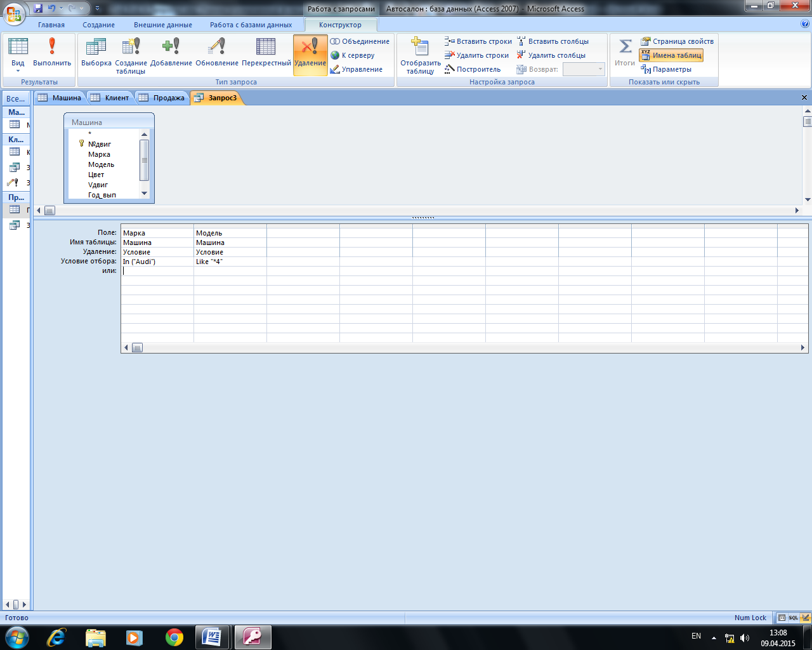Select the Марка field in Машина table
This screenshot has width=812, height=650.
point(99,154)
